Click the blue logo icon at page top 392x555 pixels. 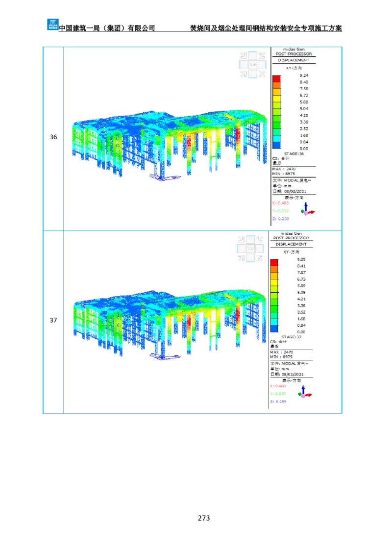(52, 24)
